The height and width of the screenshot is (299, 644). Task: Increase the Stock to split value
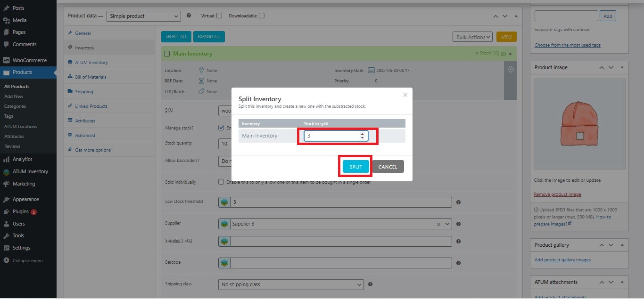point(362,134)
